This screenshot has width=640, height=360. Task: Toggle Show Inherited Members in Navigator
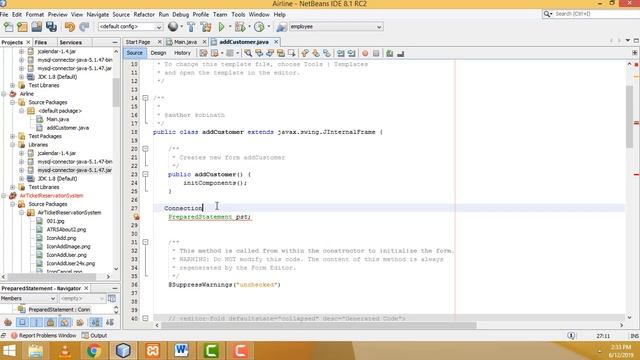8,322
